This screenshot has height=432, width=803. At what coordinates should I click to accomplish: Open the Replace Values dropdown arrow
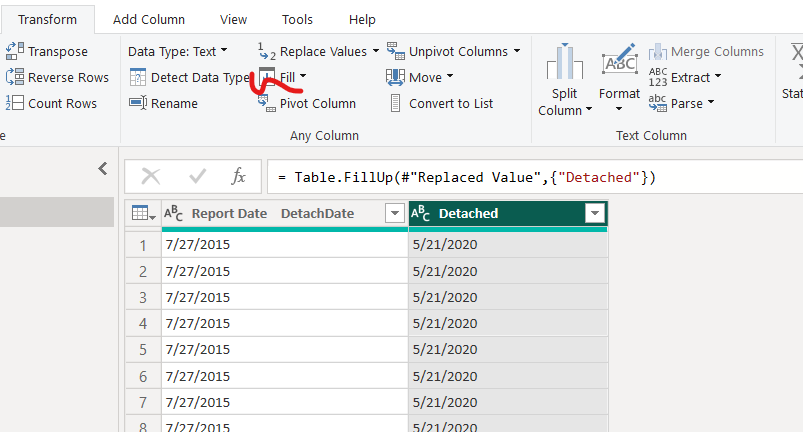[x=376, y=51]
